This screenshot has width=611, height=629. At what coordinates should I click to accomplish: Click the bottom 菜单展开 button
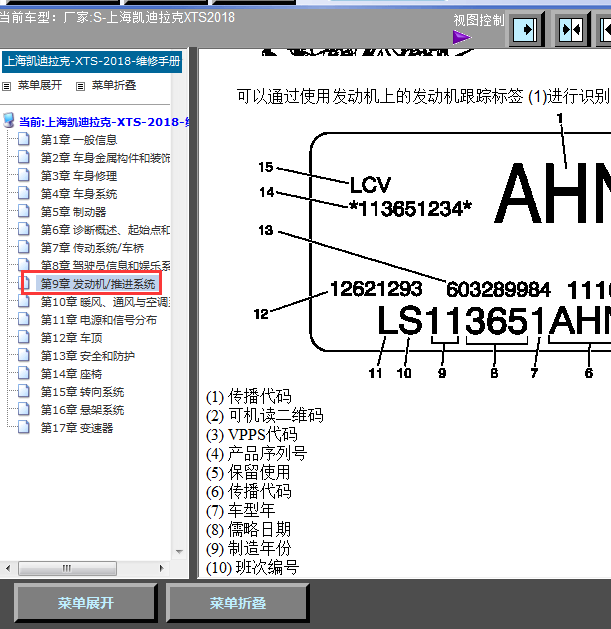pyautogui.click(x=85, y=603)
